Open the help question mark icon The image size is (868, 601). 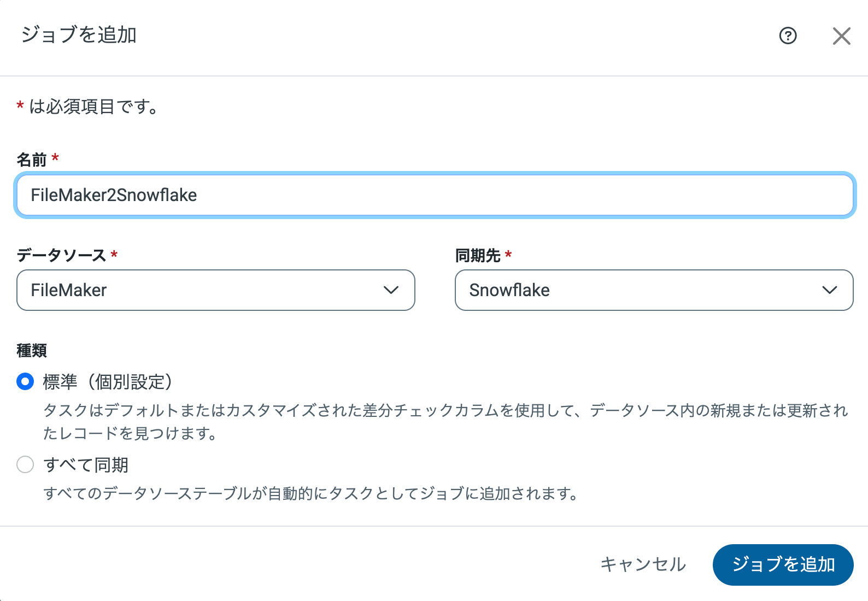788,36
